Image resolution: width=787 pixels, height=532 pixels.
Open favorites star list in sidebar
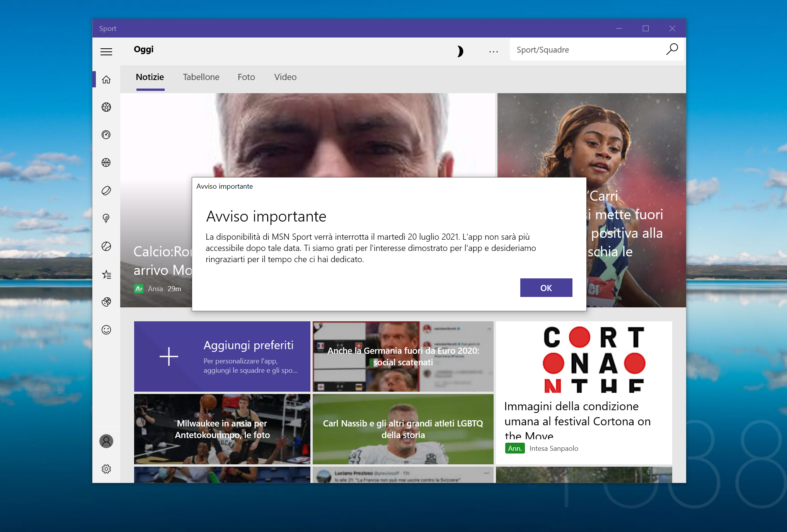106,275
